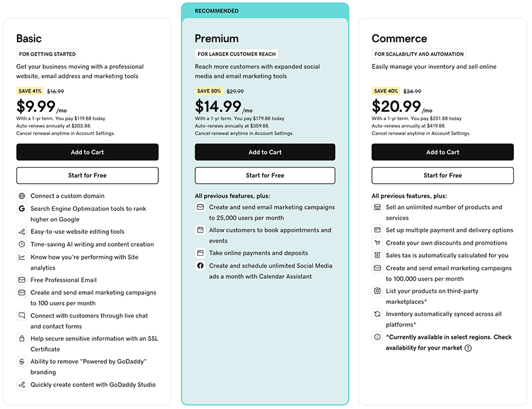Image resolution: width=532 pixels, height=409 pixels.
Task: Click the sync arrows icon for inventory
Action: (x=377, y=314)
